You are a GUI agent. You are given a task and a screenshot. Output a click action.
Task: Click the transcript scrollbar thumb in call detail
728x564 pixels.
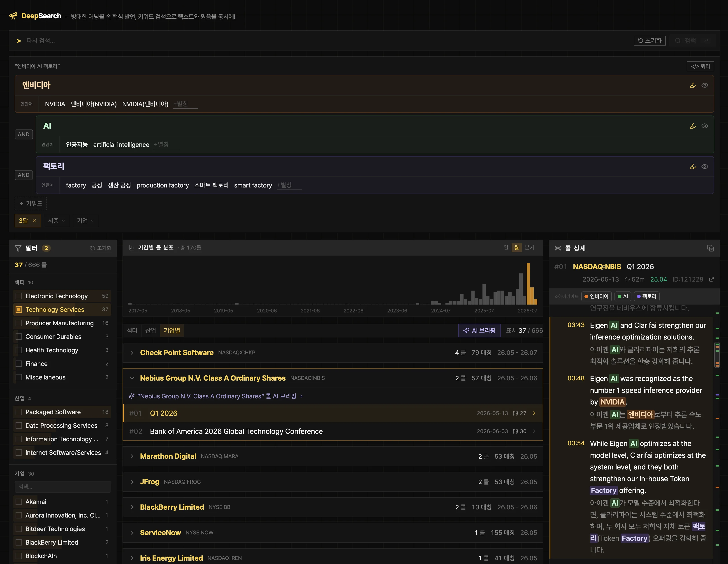pyautogui.click(x=717, y=355)
